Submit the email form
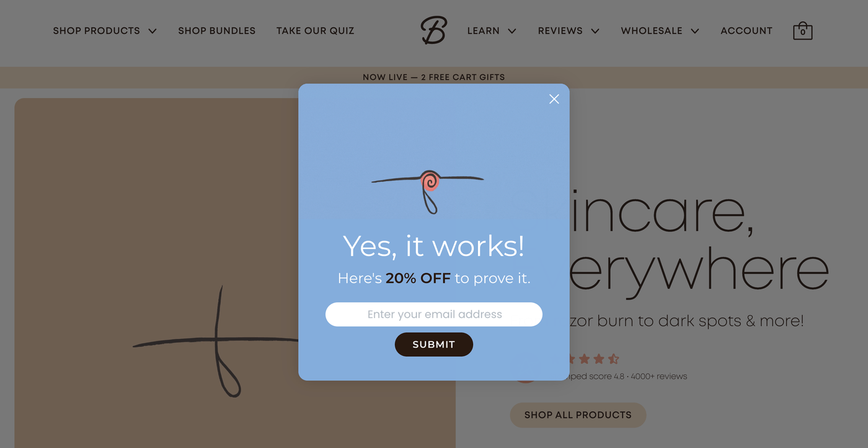868x448 pixels. coord(434,345)
